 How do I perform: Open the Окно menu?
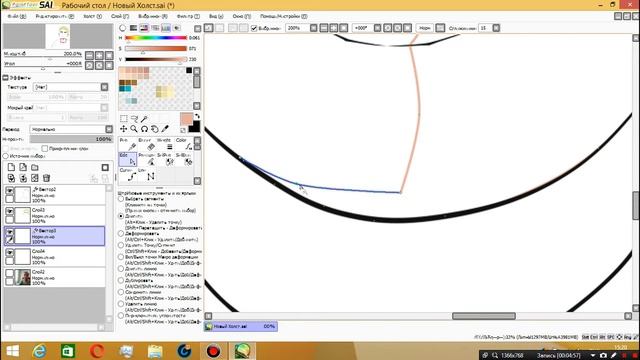(242, 16)
